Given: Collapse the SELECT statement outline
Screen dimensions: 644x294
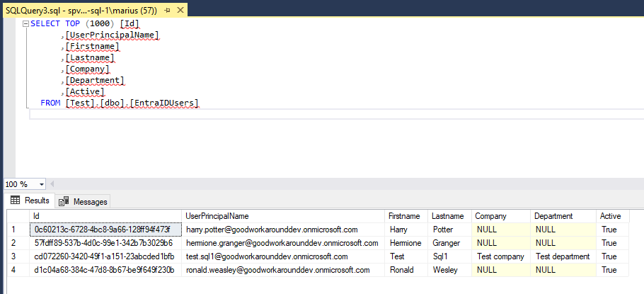Looking at the screenshot, I should point(25,23).
